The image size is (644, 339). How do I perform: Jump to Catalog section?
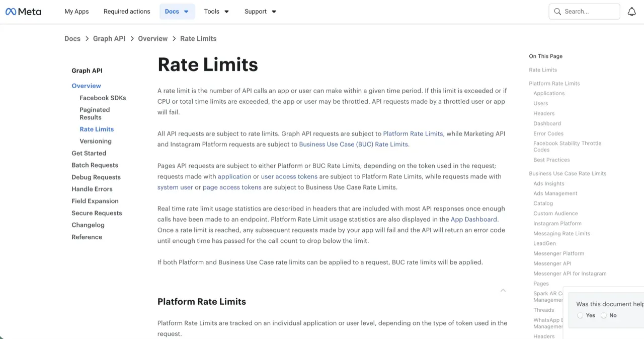point(543,204)
